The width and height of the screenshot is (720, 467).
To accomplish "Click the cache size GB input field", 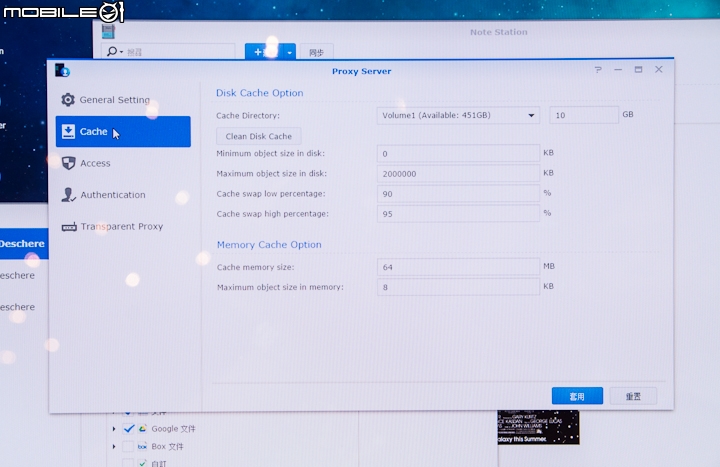I will [x=584, y=115].
